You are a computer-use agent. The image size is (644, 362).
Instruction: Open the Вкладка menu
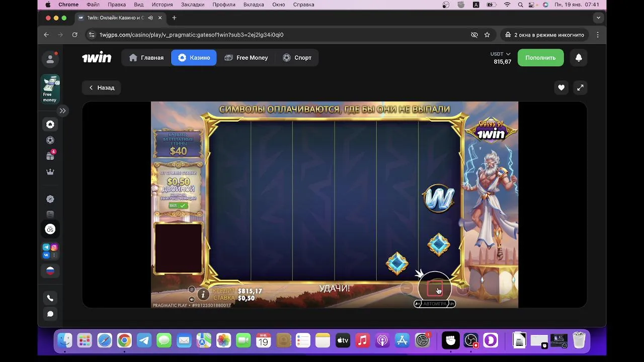point(254,5)
